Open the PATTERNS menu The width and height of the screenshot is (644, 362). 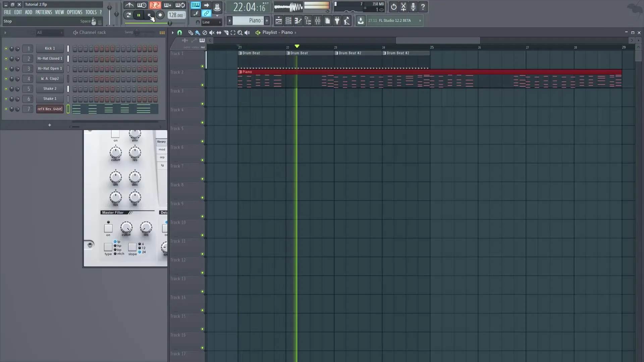[x=44, y=12]
